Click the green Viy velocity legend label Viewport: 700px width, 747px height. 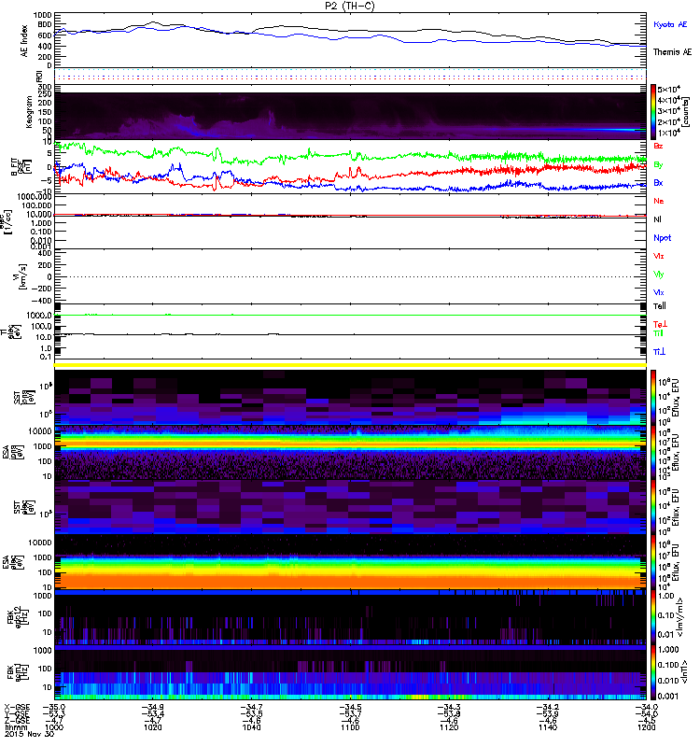point(659,275)
